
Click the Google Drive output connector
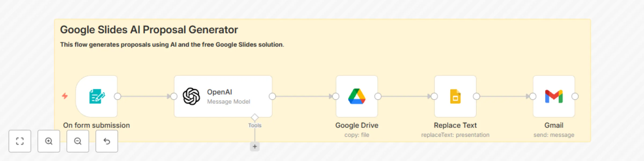click(x=378, y=96)
